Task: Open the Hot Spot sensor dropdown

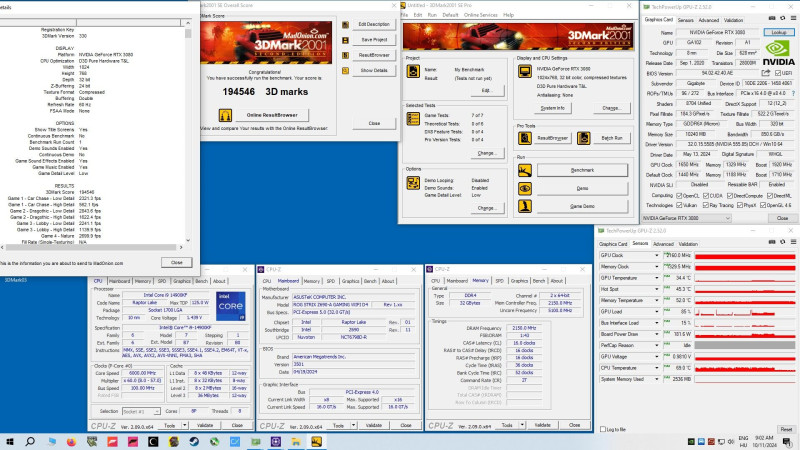Action: click(657, 289)
